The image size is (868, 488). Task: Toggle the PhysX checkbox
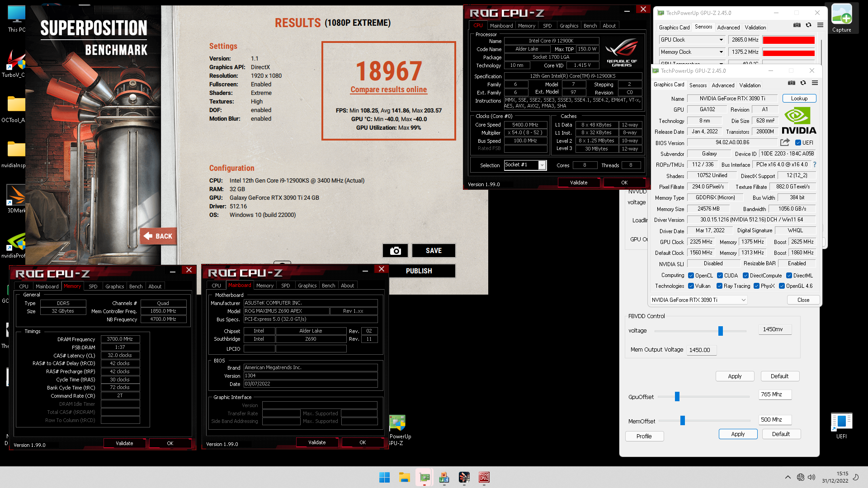coord(756,286)
